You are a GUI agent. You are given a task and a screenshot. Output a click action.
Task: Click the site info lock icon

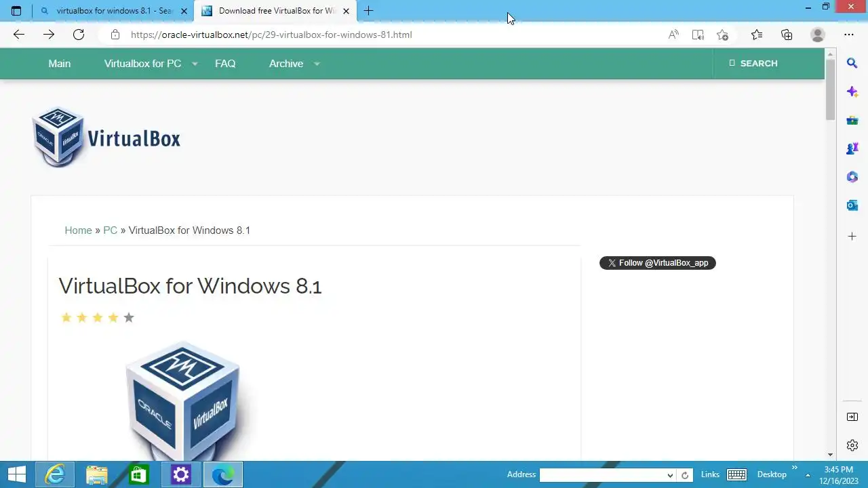pyautogui.click(x=115, y=35)
